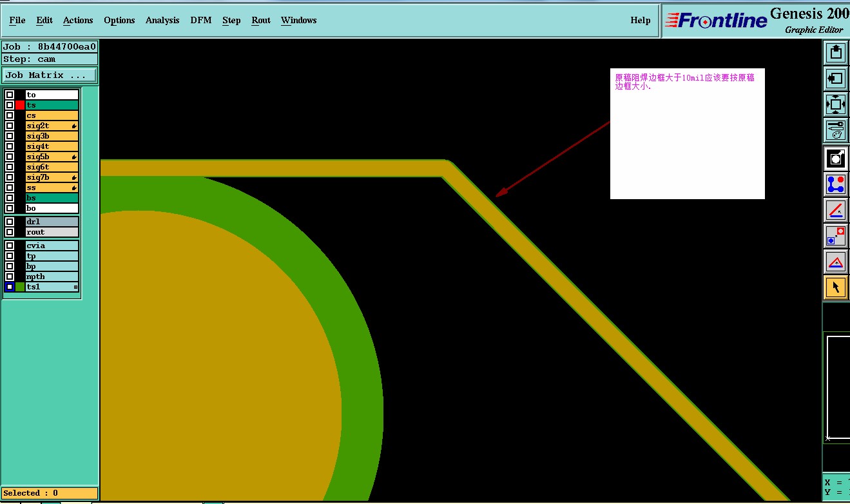Select the black square feature-highlight tool

[x=836, y=158]
